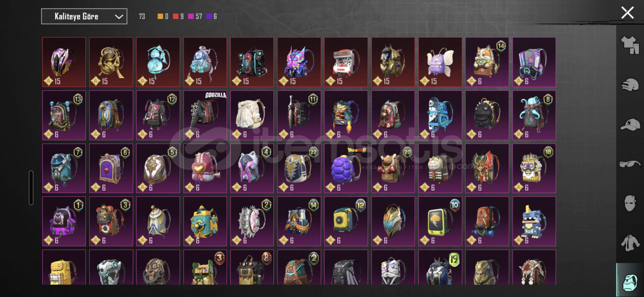Click the dropdown chevron arrow
Image resolution: width=644 pixels, height=297 pixels.
[x=119, y=17]
